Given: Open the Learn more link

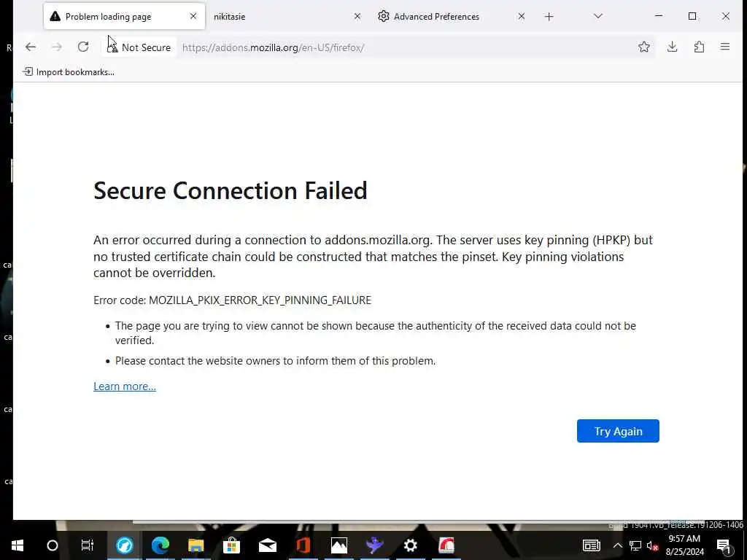Looking at the screenshot, I should 125,386.
